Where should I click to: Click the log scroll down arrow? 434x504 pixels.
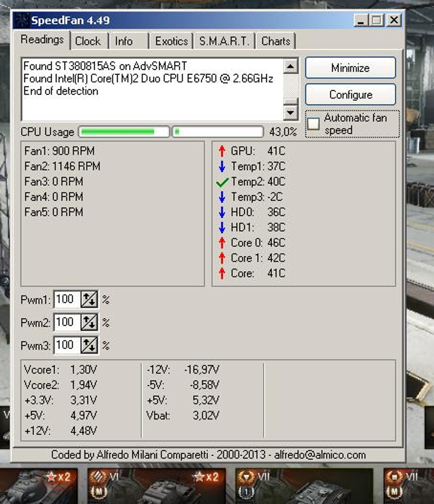pos(291,112)
